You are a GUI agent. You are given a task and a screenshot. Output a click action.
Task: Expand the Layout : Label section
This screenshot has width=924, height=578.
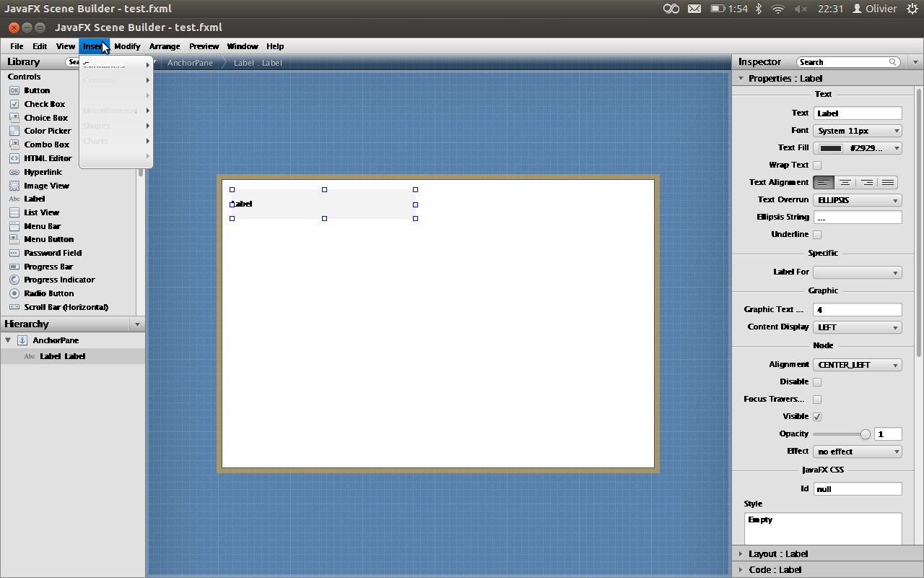pos(741,553)
